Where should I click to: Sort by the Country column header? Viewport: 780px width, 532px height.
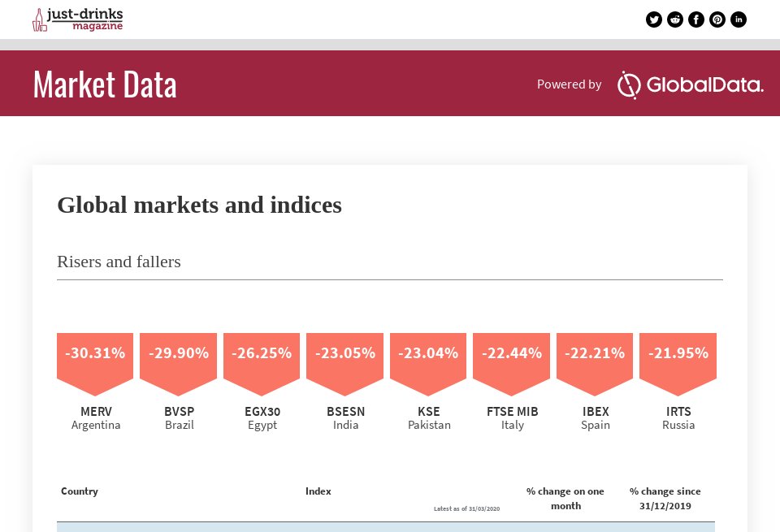(x=80, y=491)
